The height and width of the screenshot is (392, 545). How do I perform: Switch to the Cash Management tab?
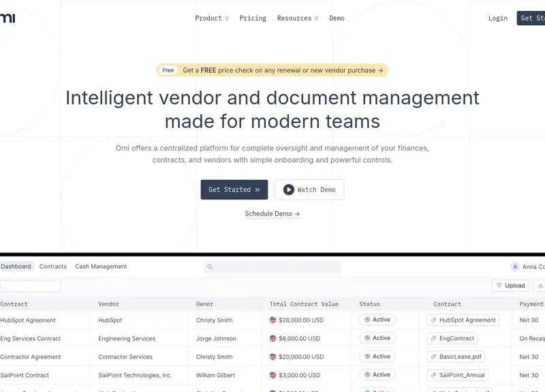[101, 267]
